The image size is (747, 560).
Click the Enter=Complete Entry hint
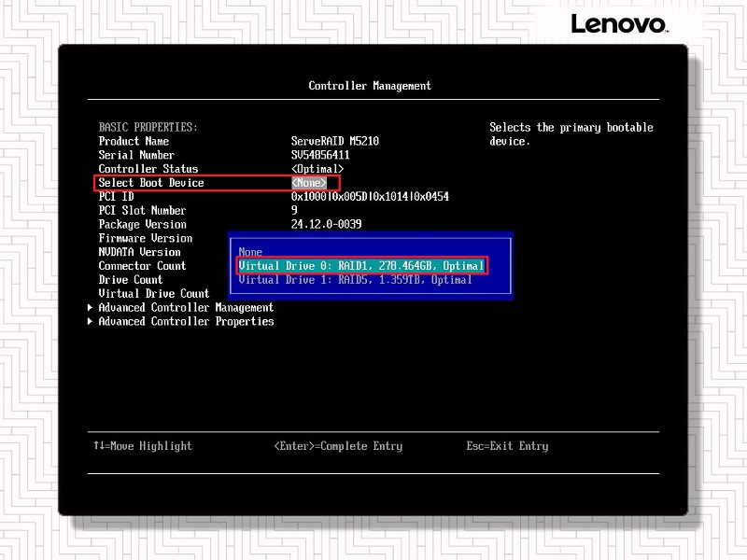coord(338,446)
